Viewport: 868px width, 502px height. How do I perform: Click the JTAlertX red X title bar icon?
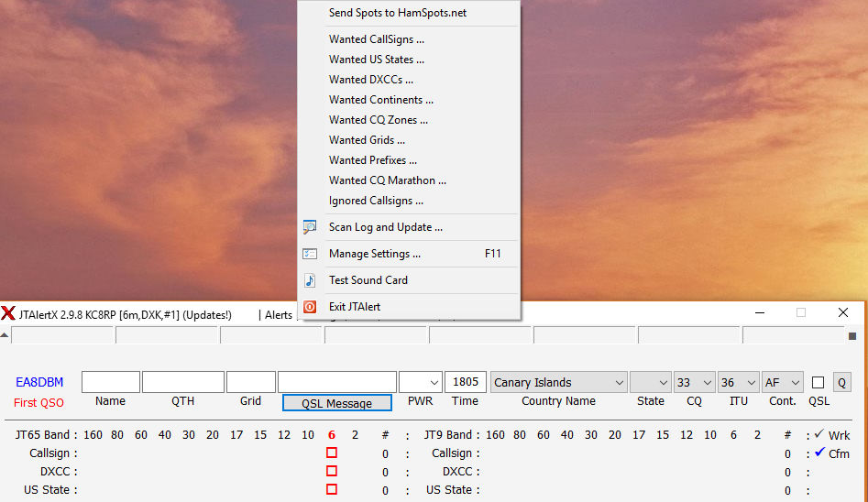[8, 314]
